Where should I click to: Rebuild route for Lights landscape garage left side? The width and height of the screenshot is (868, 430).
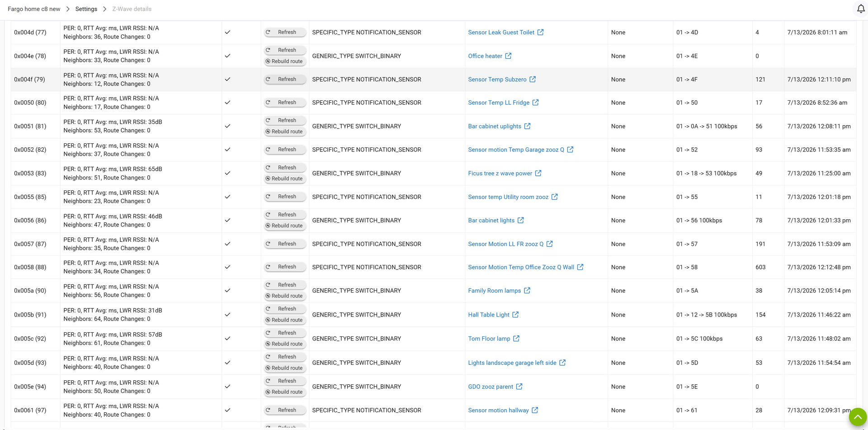pyautogui.click(x=285, y=368)
